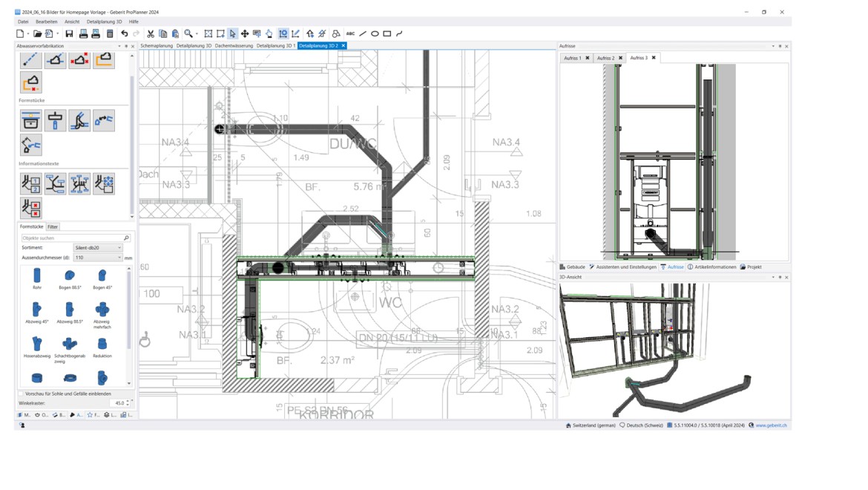Enable Vorschau für Sohle und Gefälle einblenden
The image size is (868, 490).
[x=21, y=393]
